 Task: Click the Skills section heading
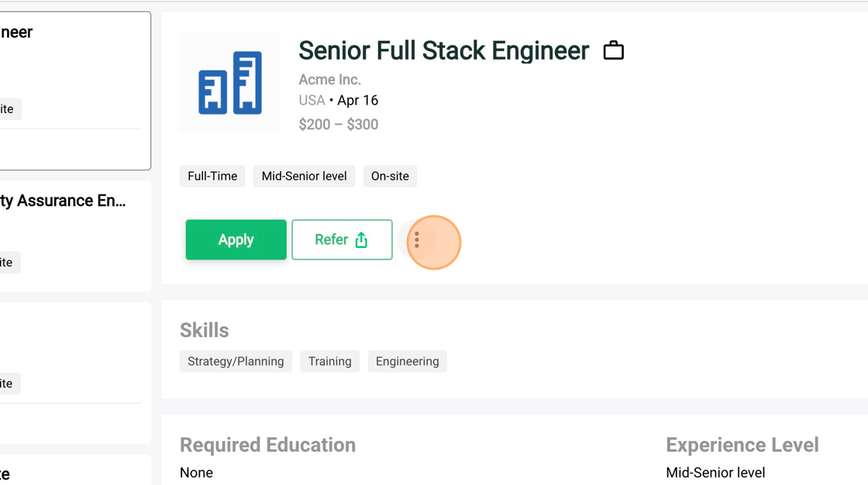[205, 330]
